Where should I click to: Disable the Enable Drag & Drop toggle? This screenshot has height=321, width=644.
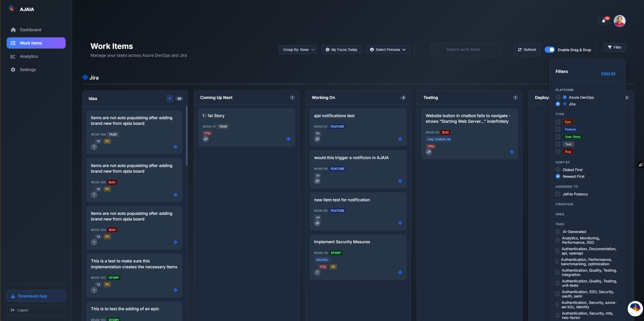550,50
